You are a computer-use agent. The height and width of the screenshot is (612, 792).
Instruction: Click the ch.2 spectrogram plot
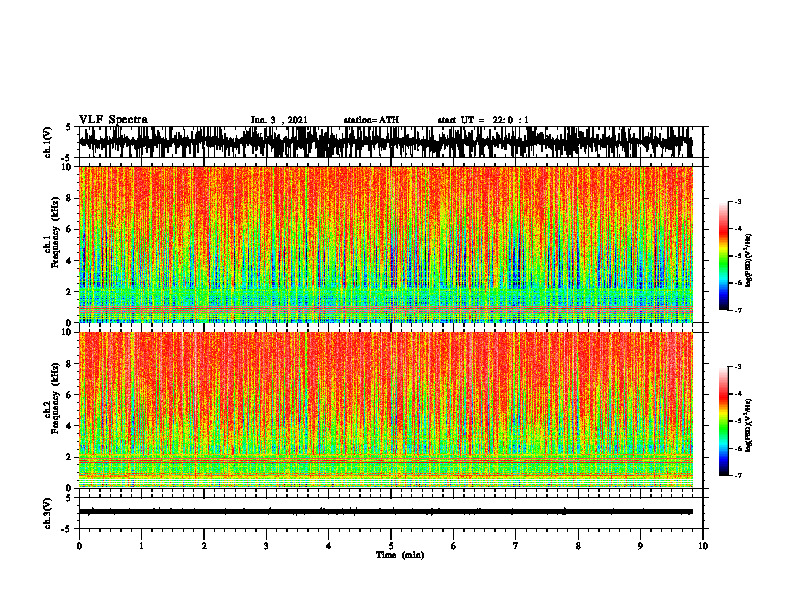tap(386, 410)
